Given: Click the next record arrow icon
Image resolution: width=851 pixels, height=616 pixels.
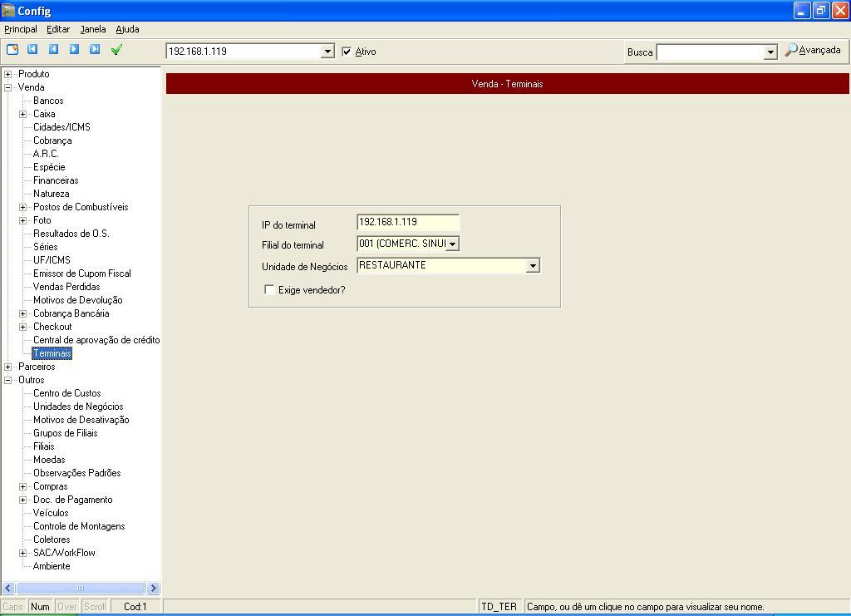Looking at the screenshot, I should tap(73, 50).
